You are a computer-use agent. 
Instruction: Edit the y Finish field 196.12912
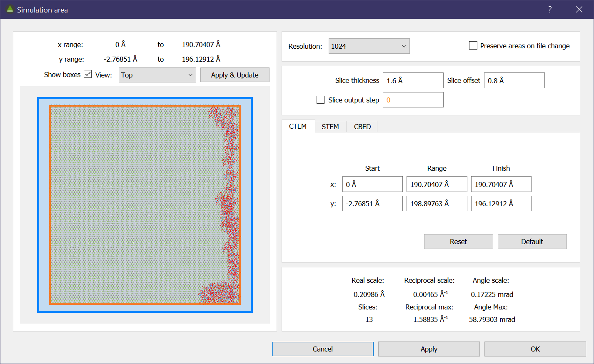point(501,203)
